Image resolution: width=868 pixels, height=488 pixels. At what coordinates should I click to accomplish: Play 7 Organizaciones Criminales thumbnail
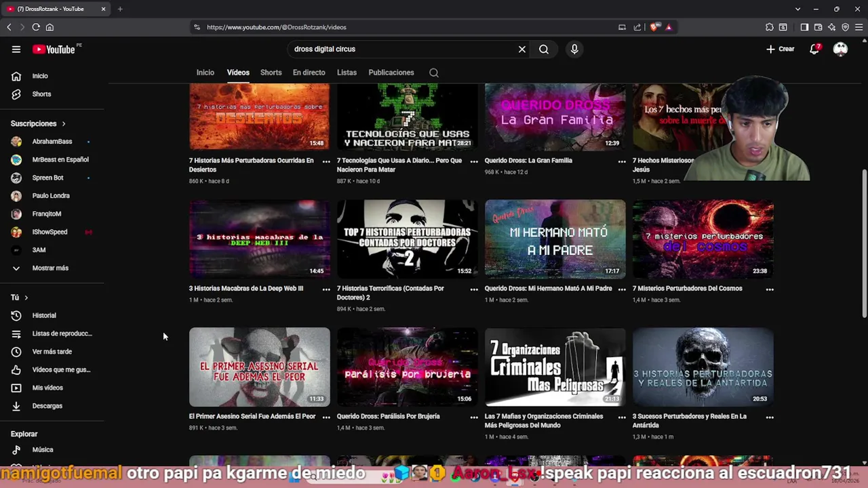click(x=555, y=367)
